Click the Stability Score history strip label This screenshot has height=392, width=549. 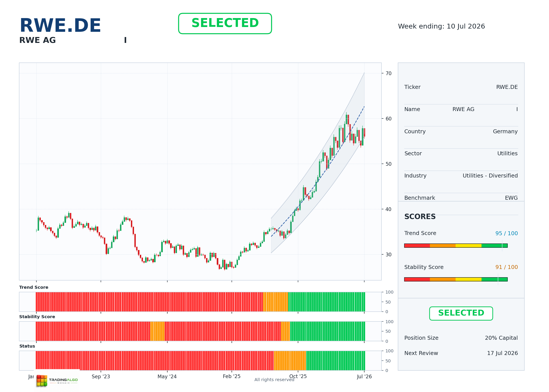(x=37, y=317)
